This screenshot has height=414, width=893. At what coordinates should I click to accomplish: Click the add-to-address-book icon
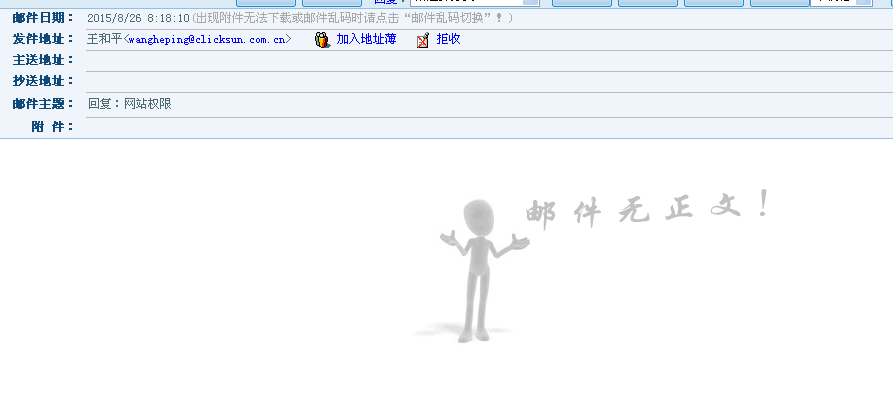(322, 40)
